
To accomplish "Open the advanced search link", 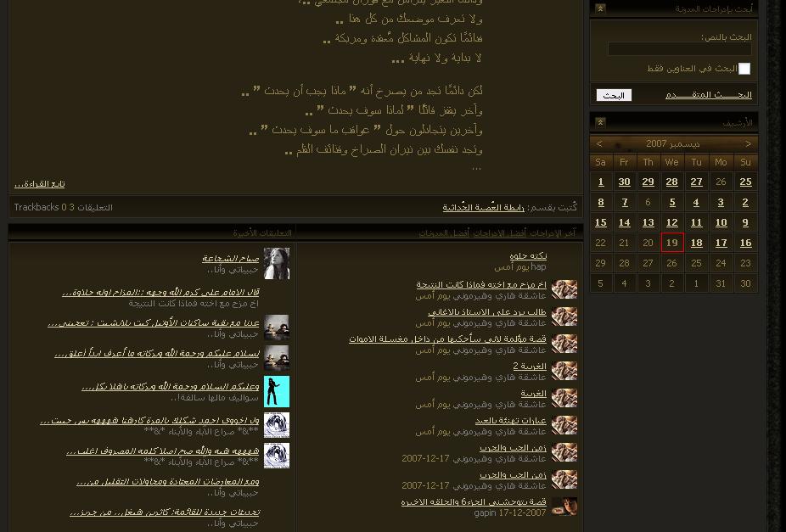I will (709, 95).
